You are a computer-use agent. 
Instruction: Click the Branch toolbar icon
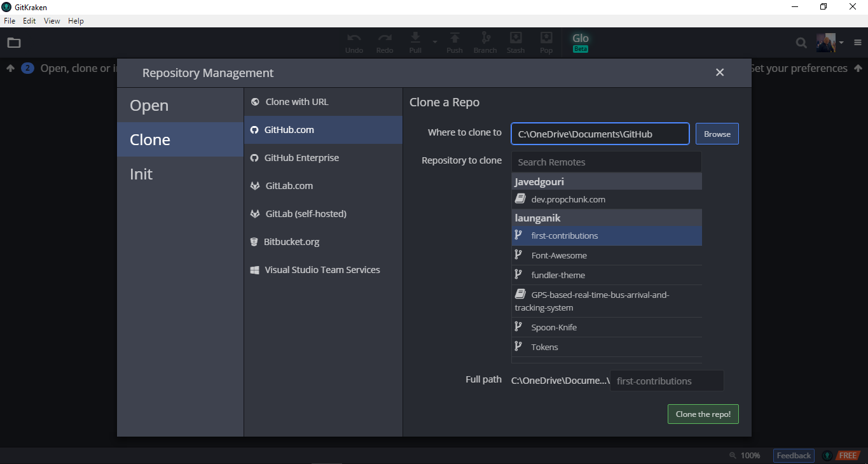(x=485, y=43)
